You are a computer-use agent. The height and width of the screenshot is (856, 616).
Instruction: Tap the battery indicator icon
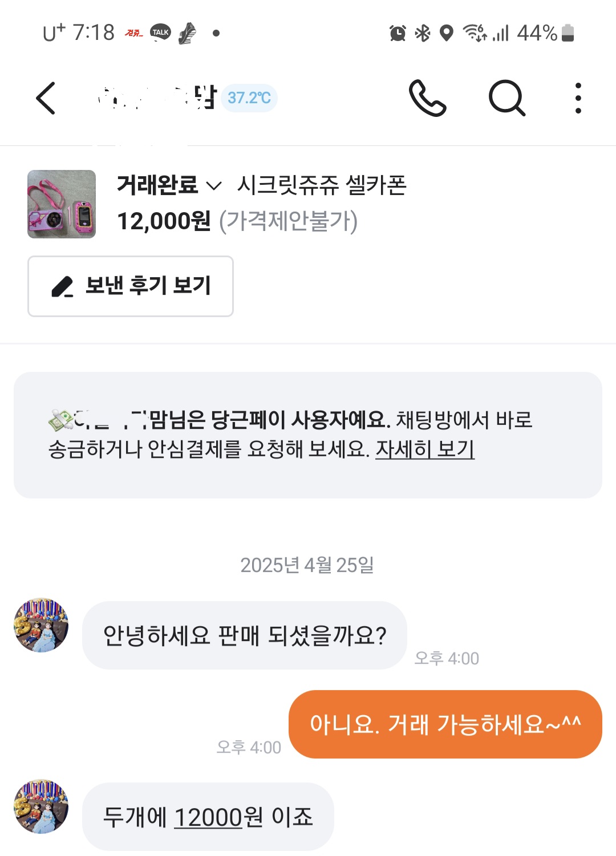(x=568, y=33)
